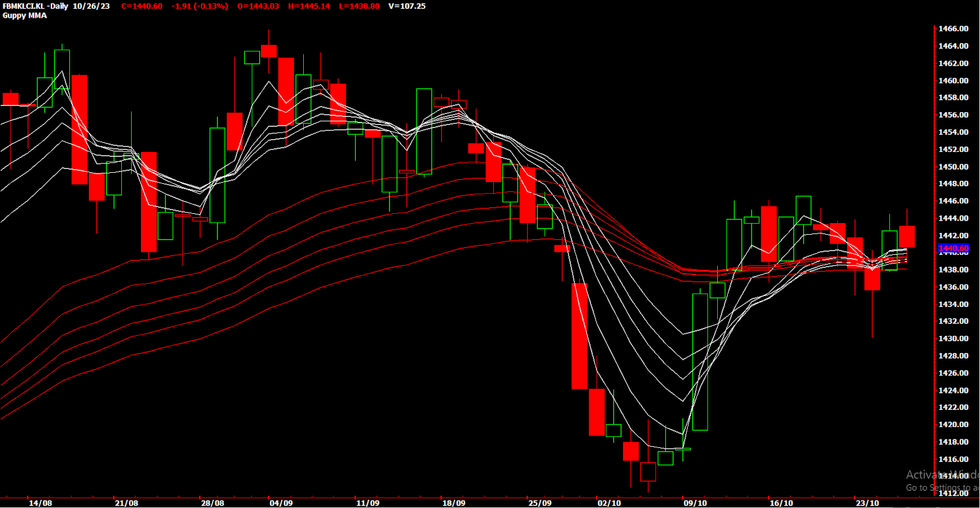Click the open value O=1443.03
The width and height of the screenshot is (980, 508).
pos(258,6)
